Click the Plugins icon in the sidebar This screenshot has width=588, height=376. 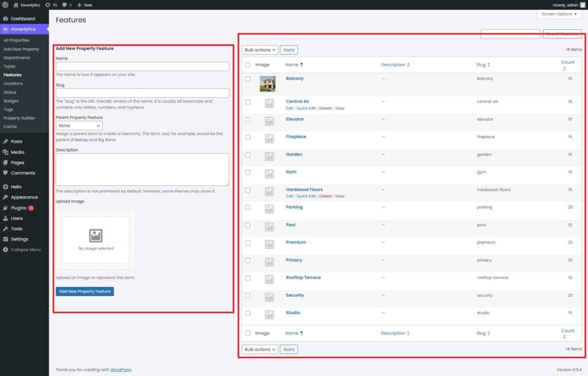tap(5, 208)
